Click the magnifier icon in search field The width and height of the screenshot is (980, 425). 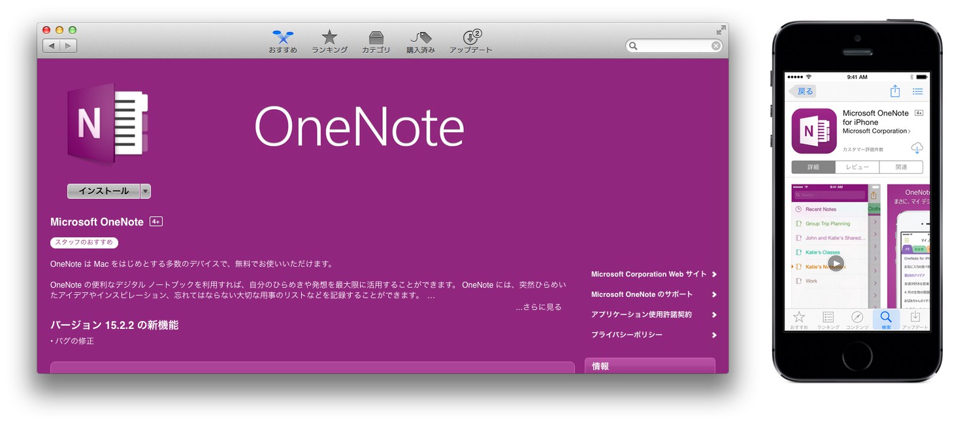coord(632,46)
